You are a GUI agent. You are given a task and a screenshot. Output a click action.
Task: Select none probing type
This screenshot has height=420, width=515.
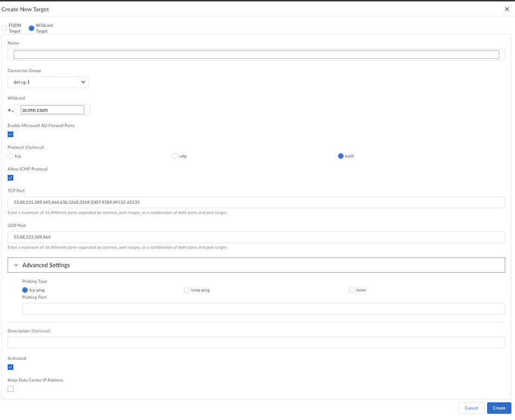352,290
